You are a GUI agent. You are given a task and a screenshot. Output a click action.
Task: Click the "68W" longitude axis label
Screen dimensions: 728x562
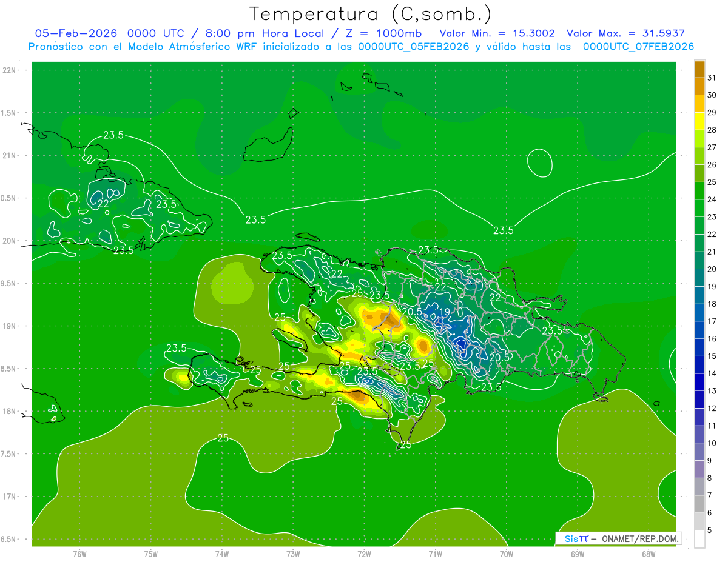tap(649, 554)
